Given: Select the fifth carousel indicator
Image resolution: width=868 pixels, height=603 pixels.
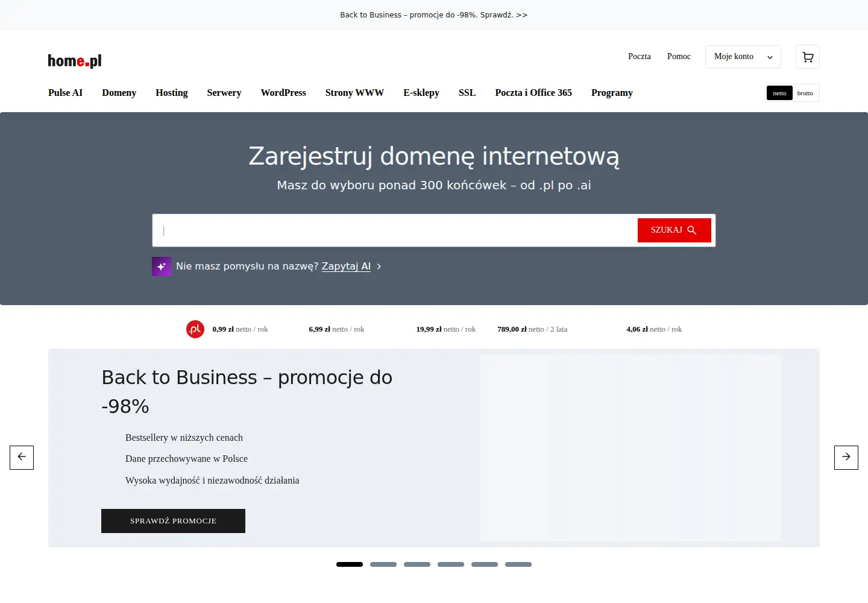Looking at the screenshot, I should click(485, 564).
